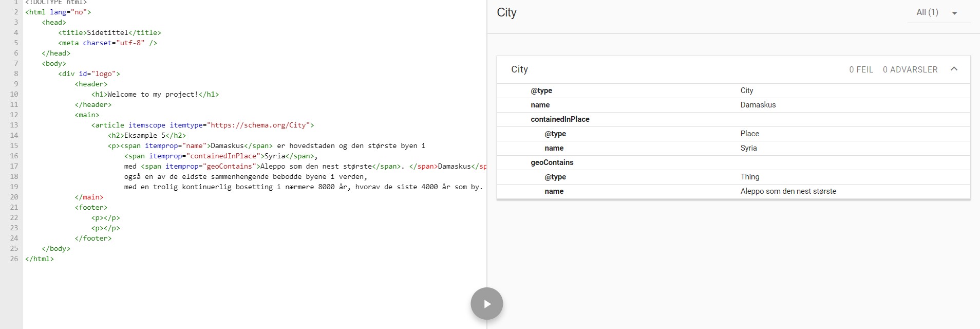Click the Place type value
This screenshot has height=329, width=980.
pyautogui.click(x=749, y=134)
